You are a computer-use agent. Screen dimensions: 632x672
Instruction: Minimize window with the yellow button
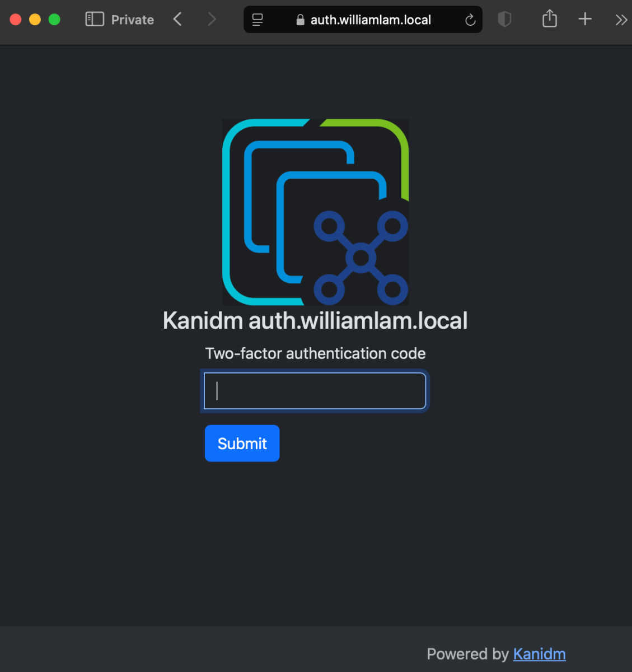click(35, 20)
